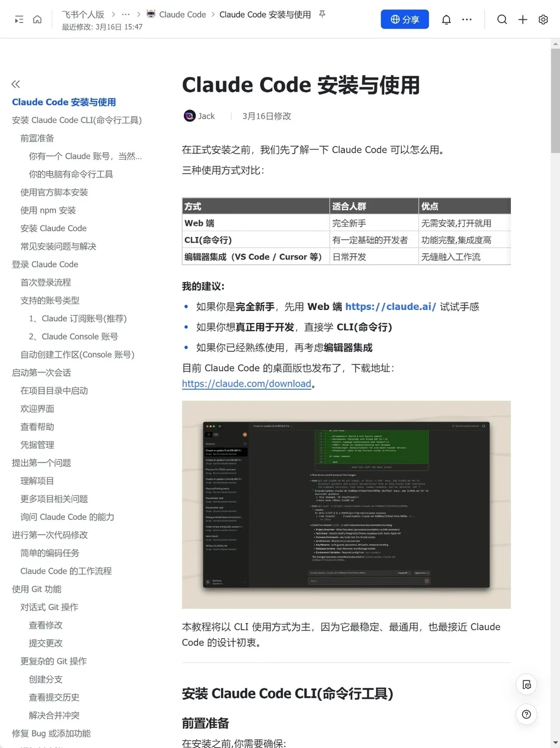The image size is (560, 748).
Task: Select 2、Claude Console 账号 outline entry
Action: click(73, 336)
